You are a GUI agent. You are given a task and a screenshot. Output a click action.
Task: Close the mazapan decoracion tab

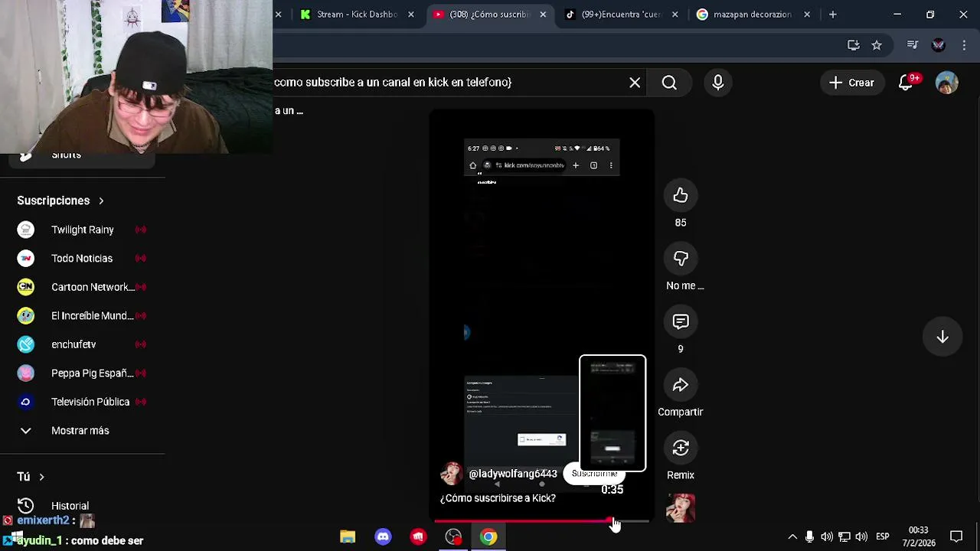click(807, 15)
